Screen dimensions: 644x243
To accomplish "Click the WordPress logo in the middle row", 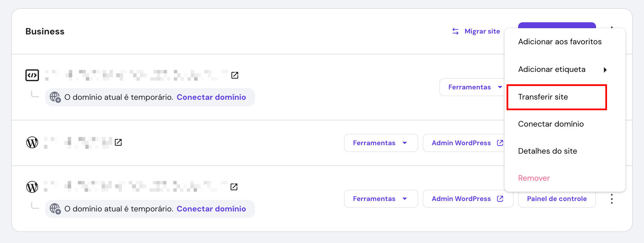I will [32, 142].
